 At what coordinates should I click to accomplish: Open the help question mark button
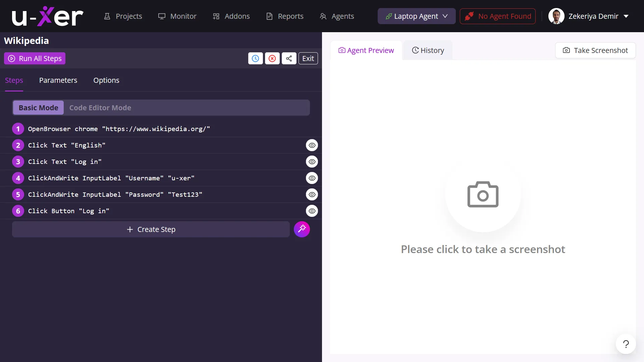[x=626, y=344]
